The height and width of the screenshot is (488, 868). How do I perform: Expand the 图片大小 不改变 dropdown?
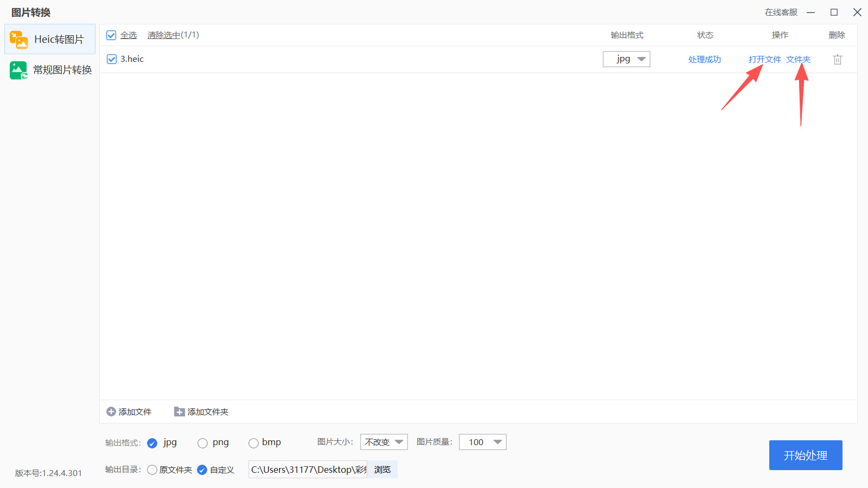pos(384,442)
